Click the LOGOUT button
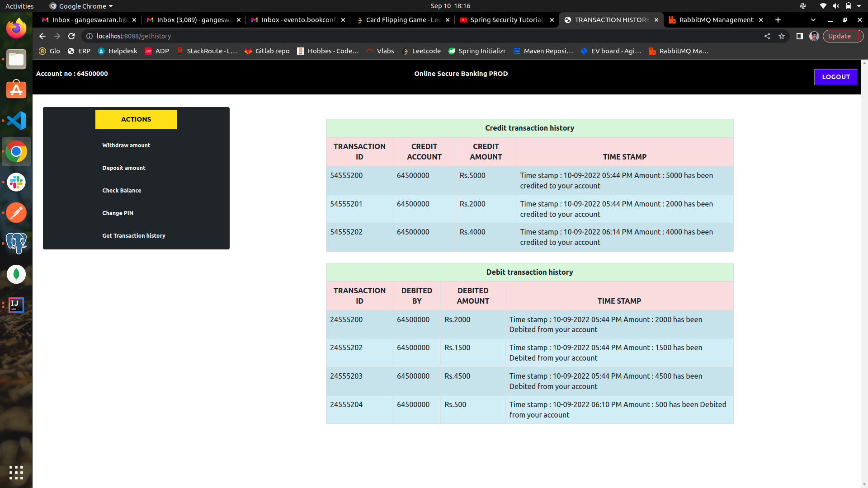This screenshot has width=868, height=488. (x=835, y=77)
